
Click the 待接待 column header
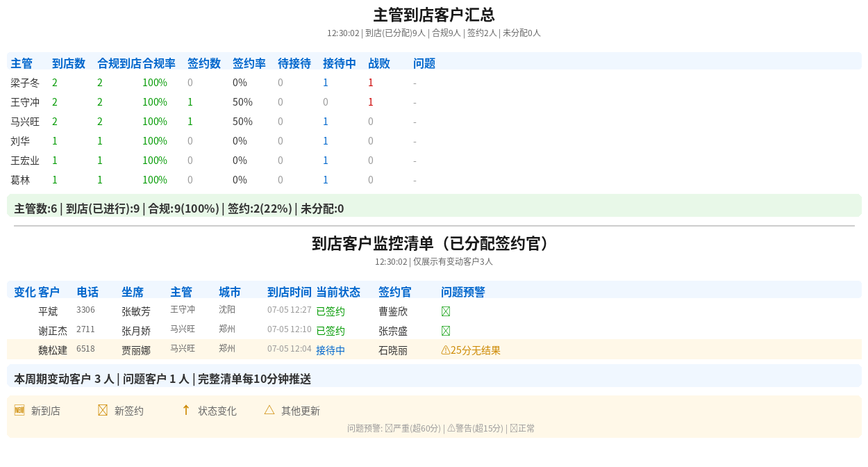click(294, 63)
